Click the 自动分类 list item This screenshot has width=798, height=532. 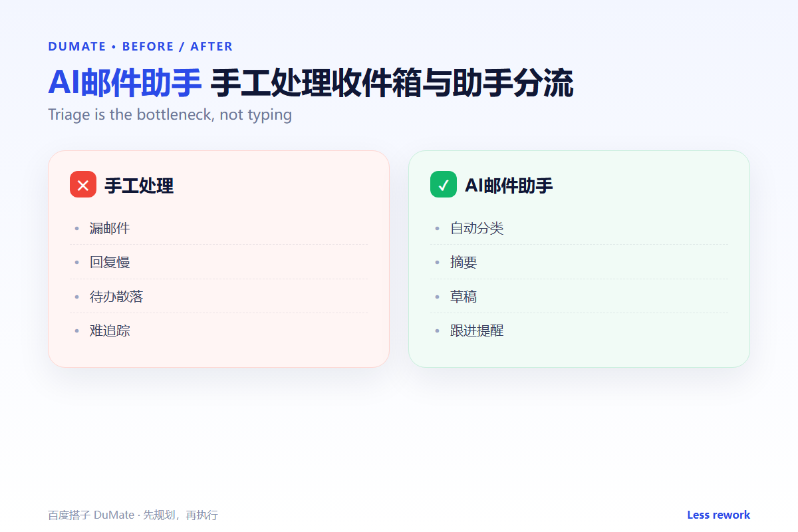tap(579, 228)
